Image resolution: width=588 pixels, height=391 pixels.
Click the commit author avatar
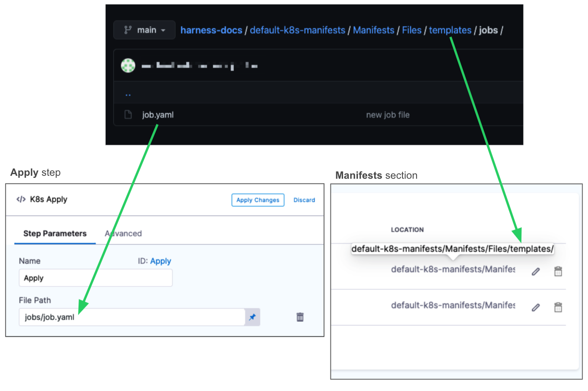(x=128, y=66)
